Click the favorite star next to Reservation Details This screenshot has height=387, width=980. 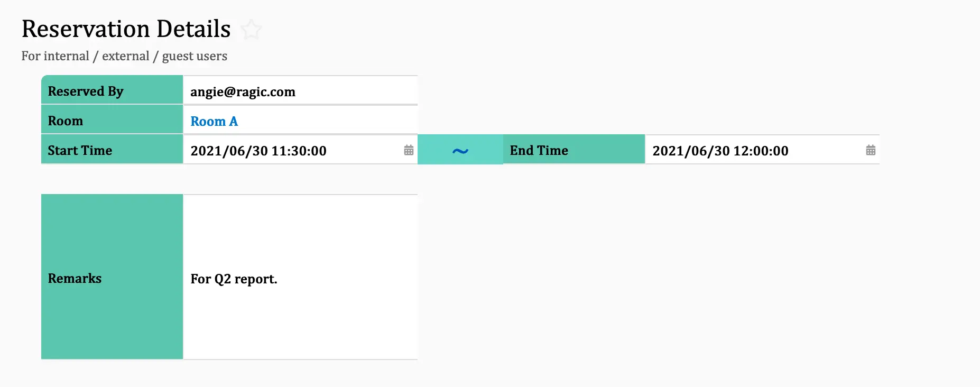251,30
